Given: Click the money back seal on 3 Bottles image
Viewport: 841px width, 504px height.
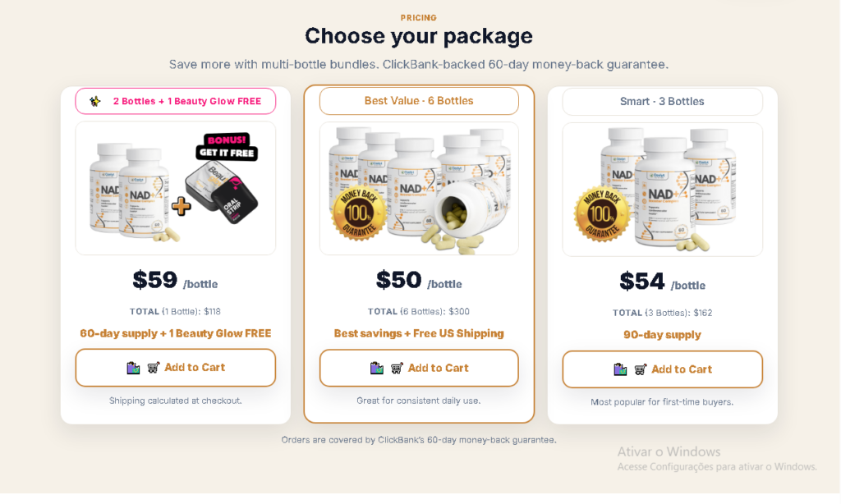Looking at the screenshot, I should tap(602, 214).
